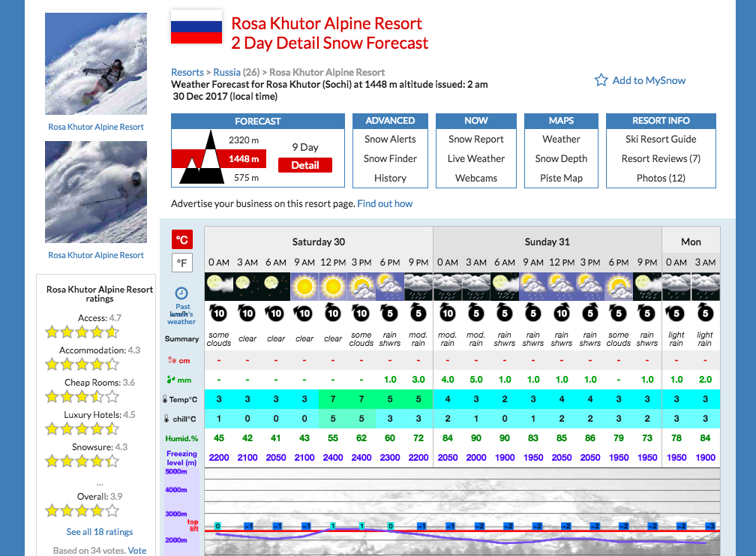
Task: Click the Rosa Khutor caption under first photo
Action: [96, 127]
